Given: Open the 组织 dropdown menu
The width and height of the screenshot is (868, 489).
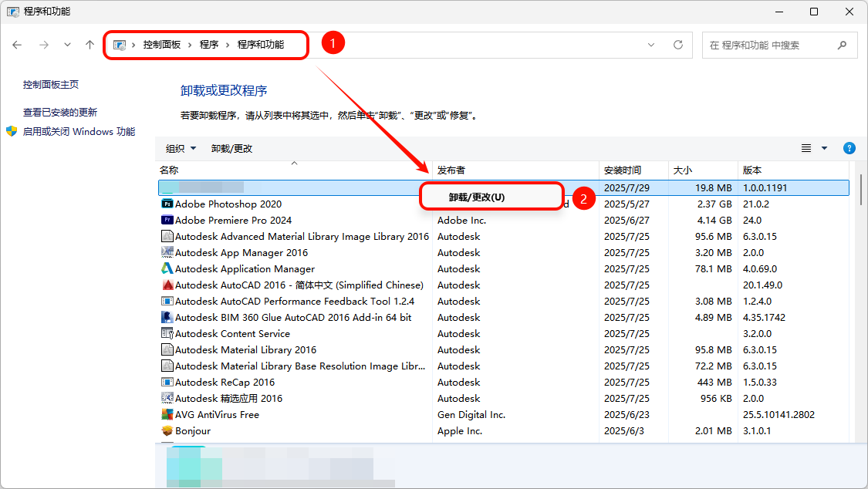Looking at the screenshot, I should (181, 148).
